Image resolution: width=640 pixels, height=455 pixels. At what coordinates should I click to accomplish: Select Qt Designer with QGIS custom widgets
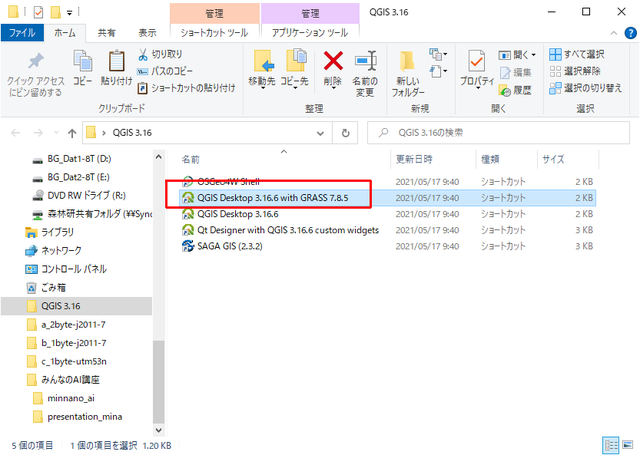387,230
